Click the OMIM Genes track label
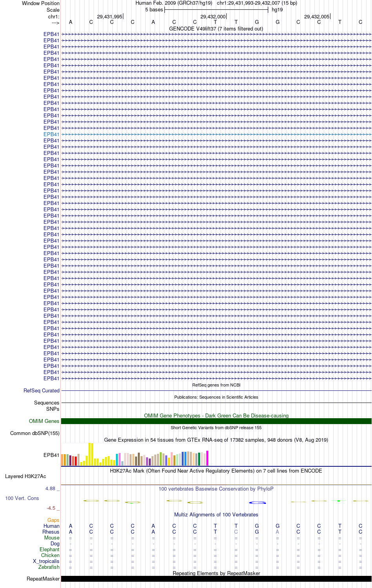Screen dimensions: 372x588 tap(44, 421)
